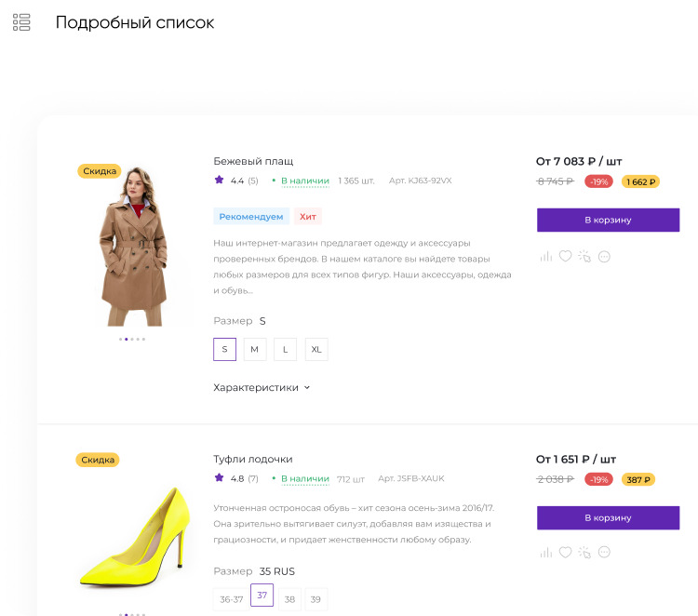Expand the Характеристики section

click(x=262, y=387)
